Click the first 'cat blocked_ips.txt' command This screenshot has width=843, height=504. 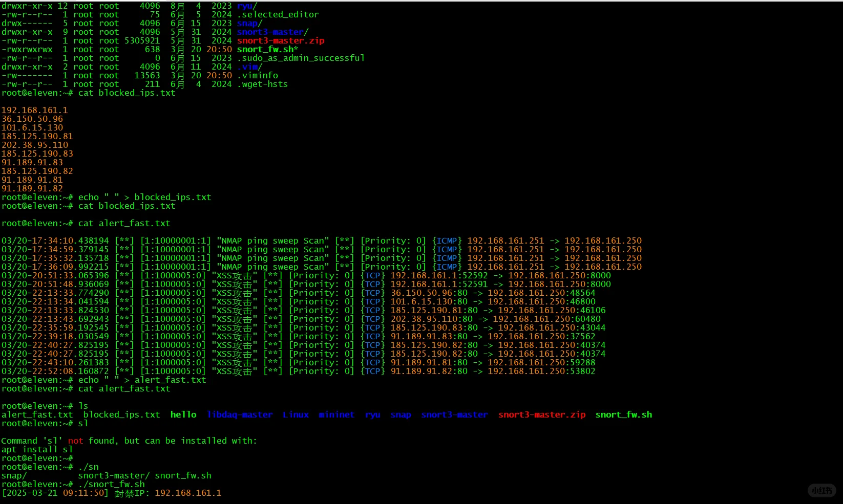(127, 93)
